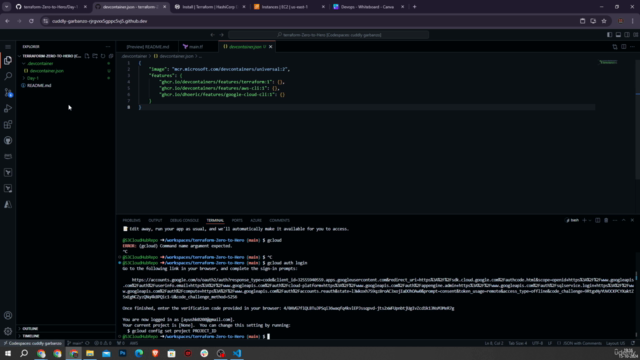The height and width of the screenshot is (360, 640).
Task: Click the command center search box
Action: click(329, 35)
